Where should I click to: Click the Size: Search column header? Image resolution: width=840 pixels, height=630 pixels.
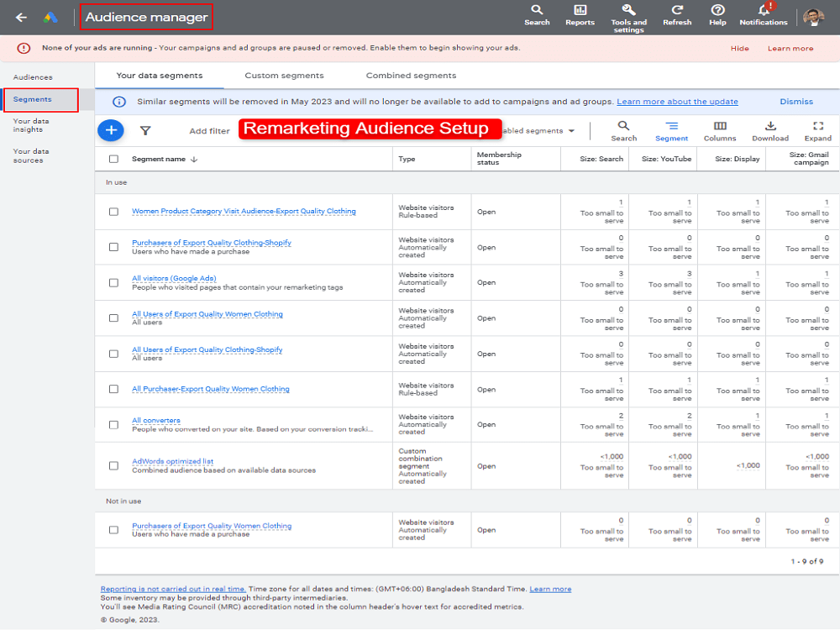click(601, 159)
